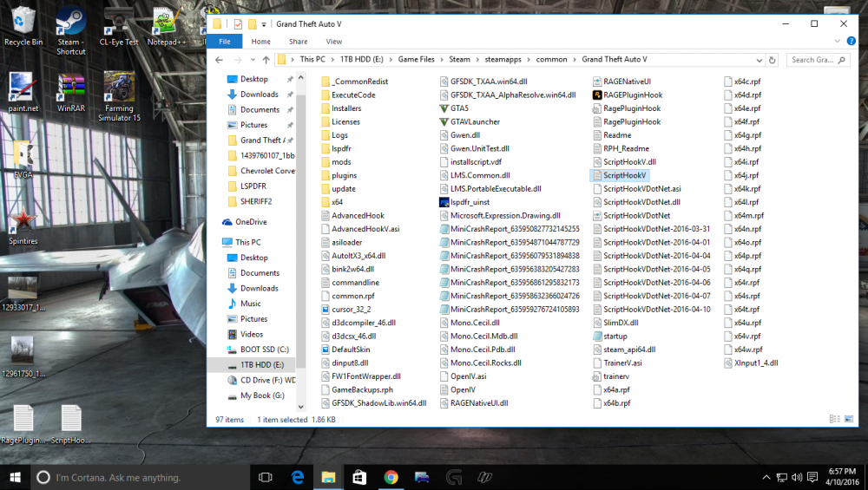
Task: Expand the Explorer ribbon chevron
Action: point(837,41)
